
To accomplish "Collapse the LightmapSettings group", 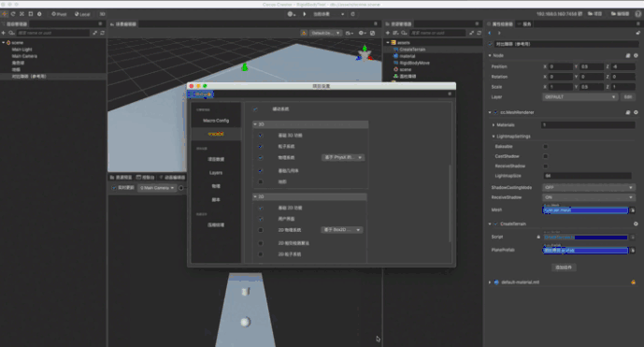I will [494, 137].
